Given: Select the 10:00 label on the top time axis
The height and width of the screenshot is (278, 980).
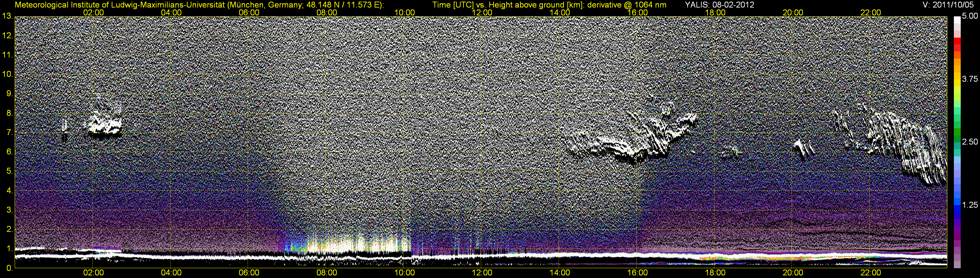Looking at the screenshot, I should (x=404, y=12).
